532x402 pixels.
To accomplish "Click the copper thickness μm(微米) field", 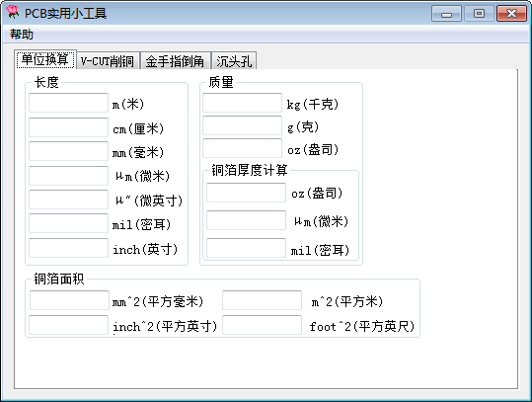I will tap(247, 220).
